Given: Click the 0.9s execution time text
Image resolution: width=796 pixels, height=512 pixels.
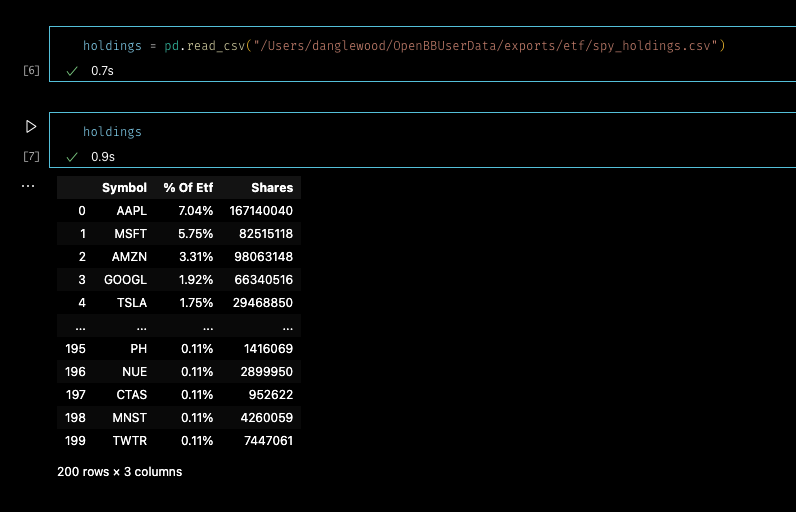Looking at the screenshot, I should coord(103,157).
